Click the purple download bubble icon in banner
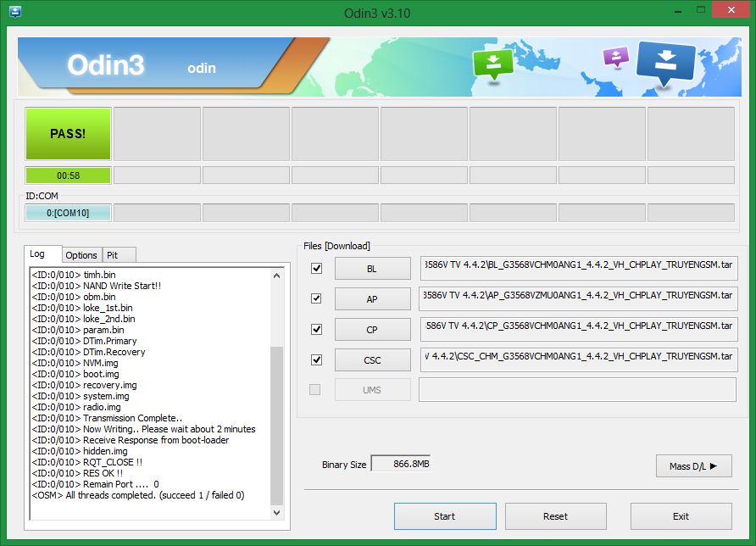756x546 pixels. 616,57
